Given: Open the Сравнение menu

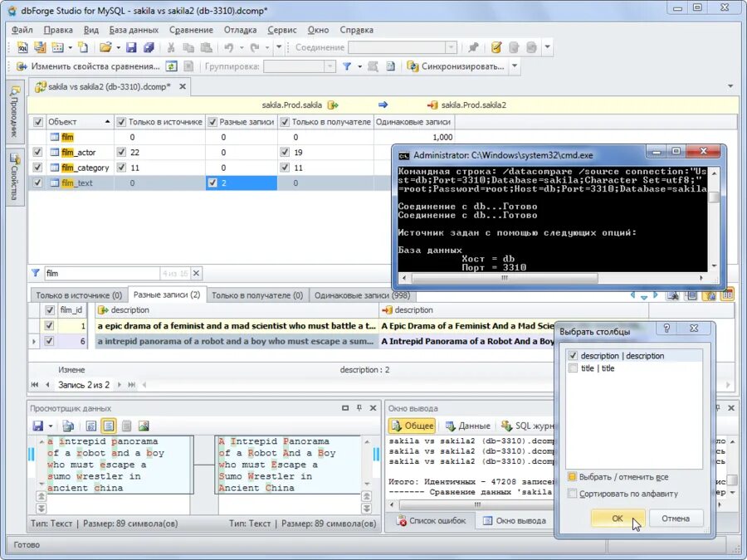Looking at the screenshot, I should pyautogui.click(x=191, y=30).
